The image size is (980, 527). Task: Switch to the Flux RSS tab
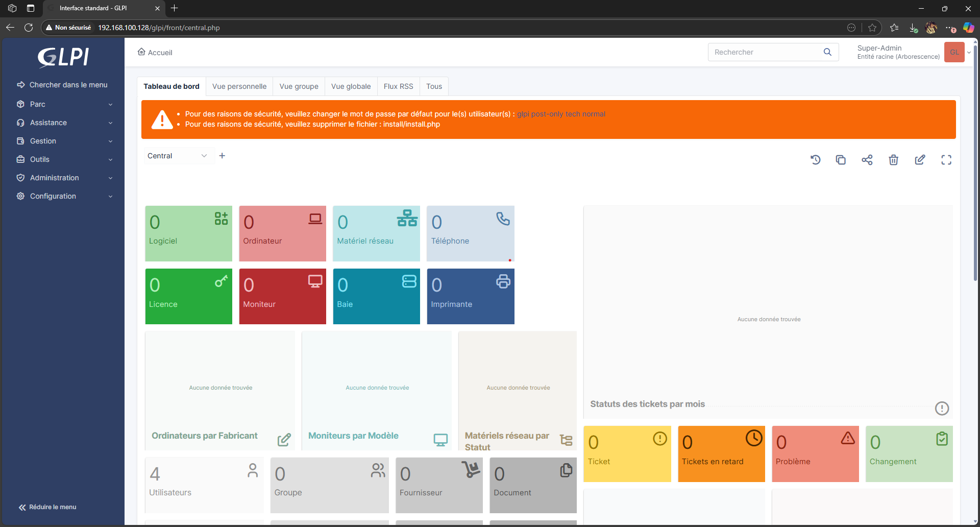coord(399,86)
